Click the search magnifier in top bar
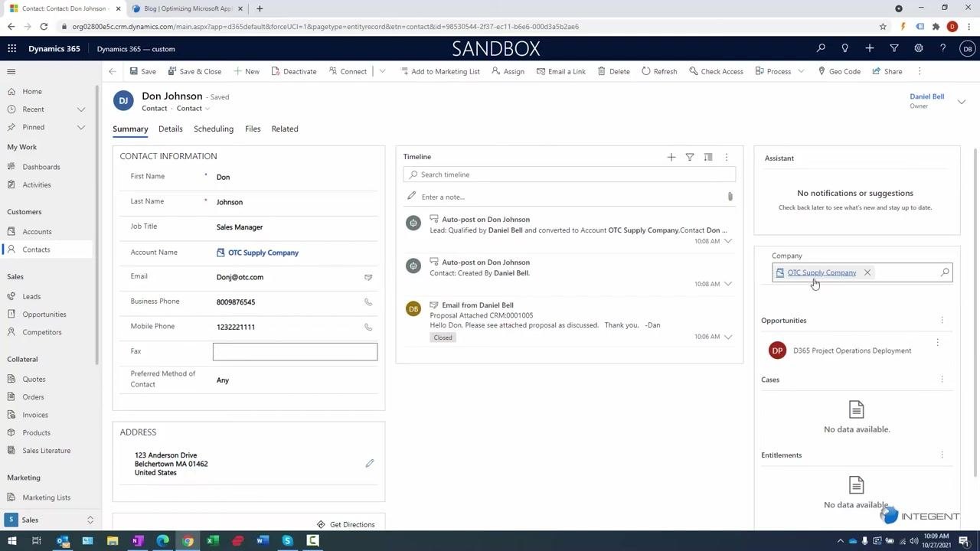 [821, 48]
